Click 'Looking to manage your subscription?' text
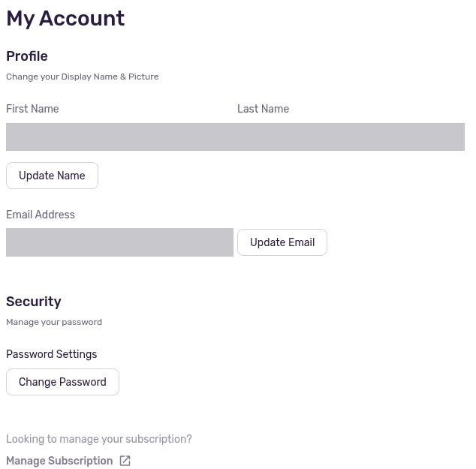This screenshot has width=476, height=469. 99,439
